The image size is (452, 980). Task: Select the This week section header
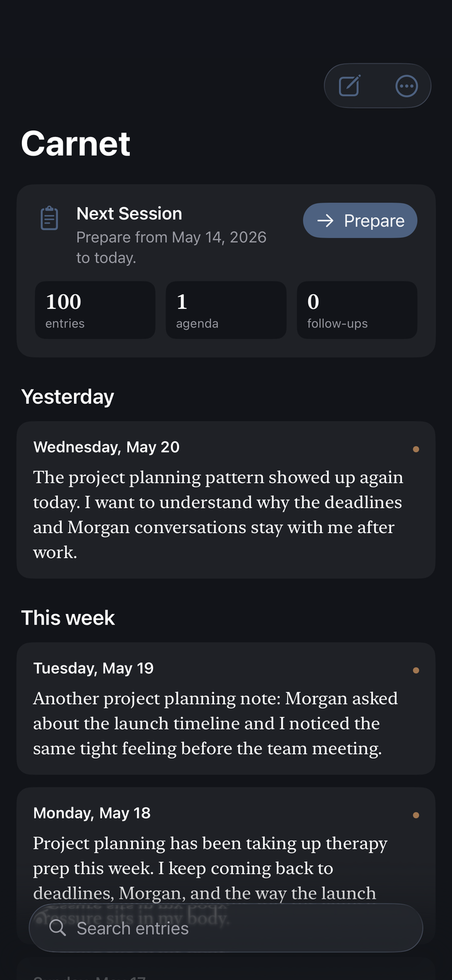coord(68,618)
